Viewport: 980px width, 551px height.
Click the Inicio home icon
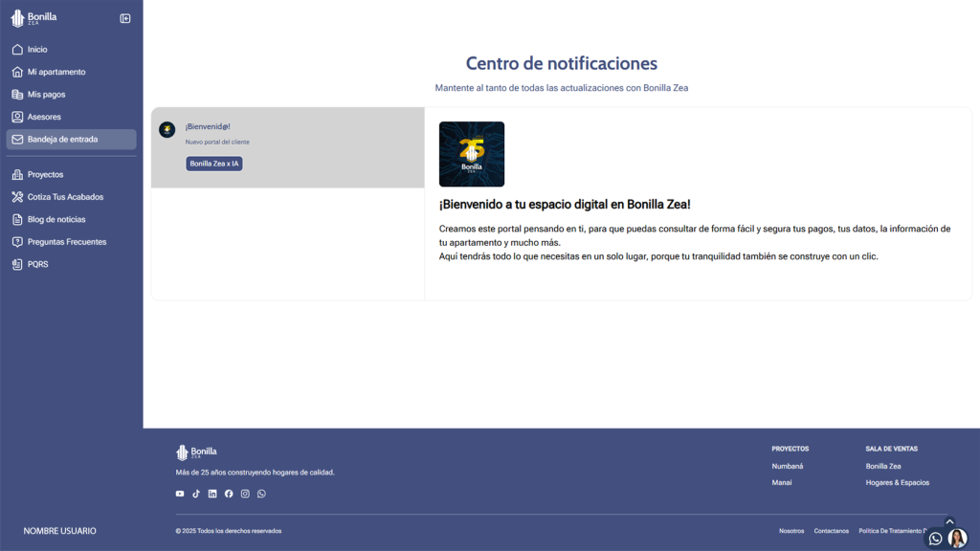[x=17, y=50]
